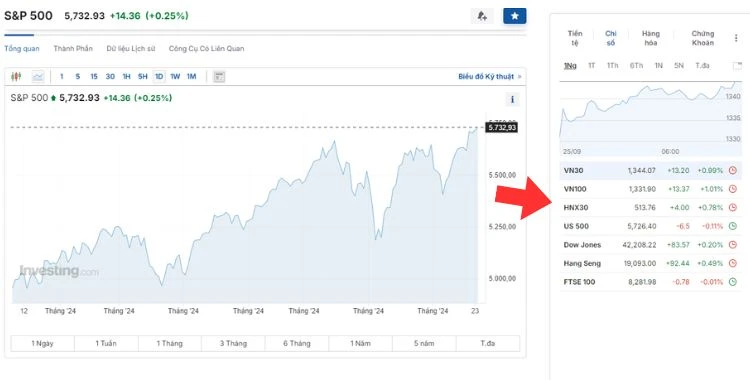Select the 5H interval option
This screenshot has height=380, width=750.
tap(143, 77)
